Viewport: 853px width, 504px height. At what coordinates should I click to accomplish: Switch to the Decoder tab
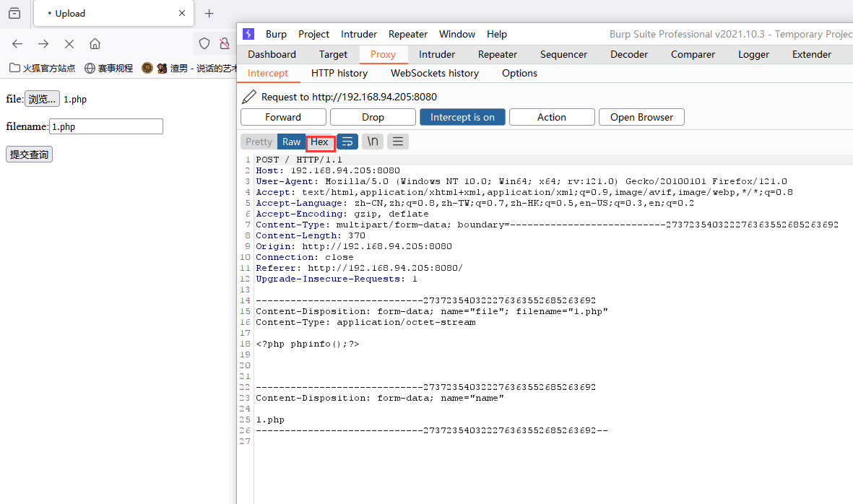click(x=629, y=54)
